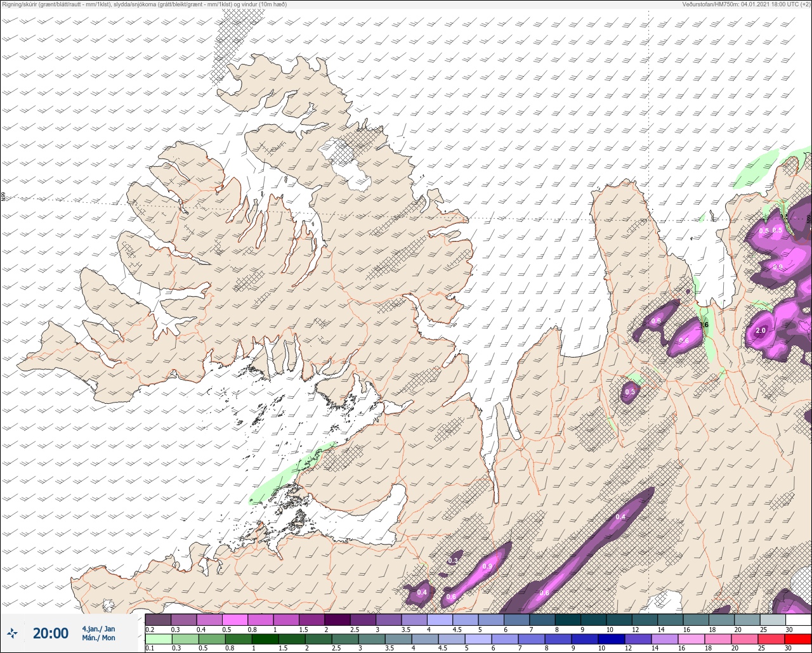Select the white 30 swatch in the snow legend
This screenshot has height=653, width=812.
coord(799,619)
